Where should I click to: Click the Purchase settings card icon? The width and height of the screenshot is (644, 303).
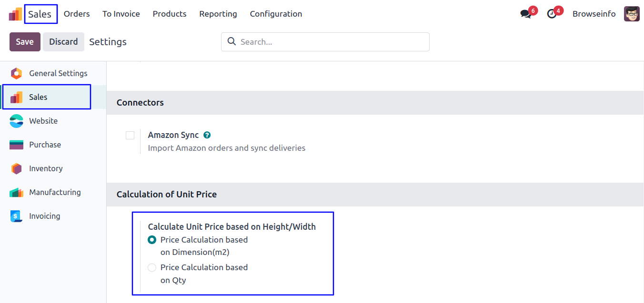point(16,145)
